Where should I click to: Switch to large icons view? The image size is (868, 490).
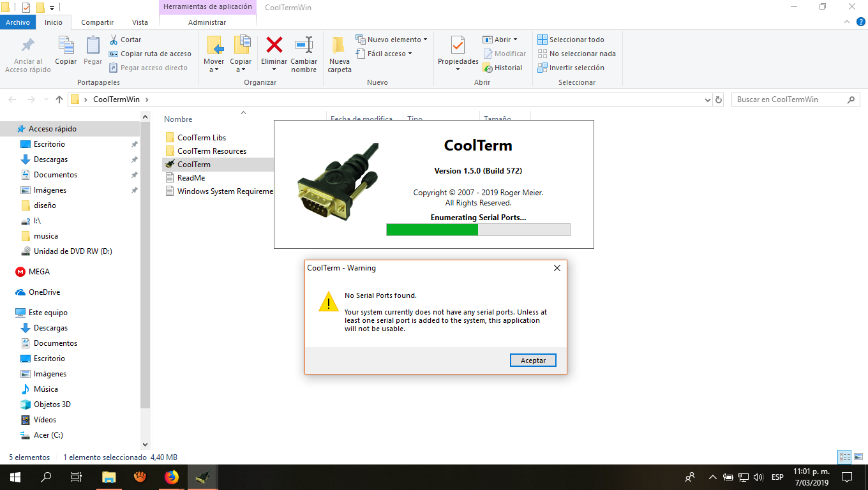858,457
